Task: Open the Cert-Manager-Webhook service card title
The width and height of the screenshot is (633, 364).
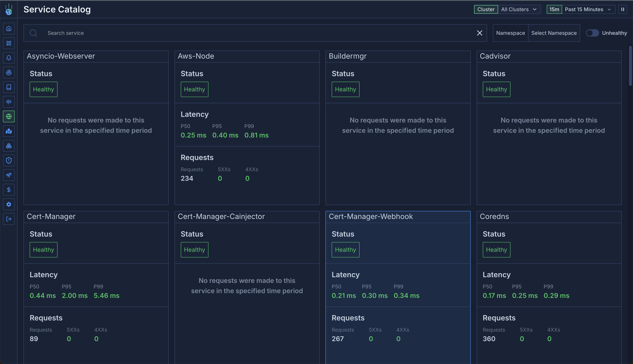Action: pyautogui.click(x=371, y=216)
